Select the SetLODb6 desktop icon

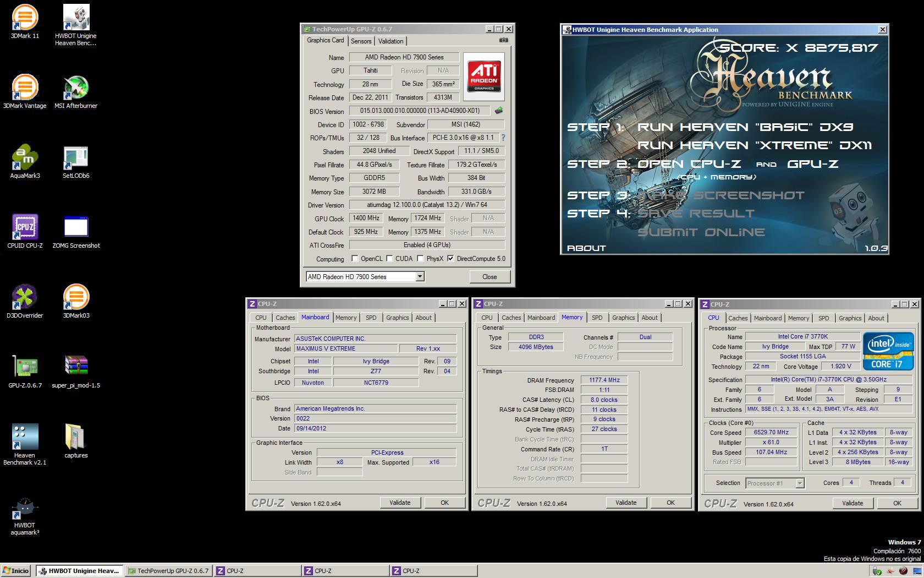point(76,162)
